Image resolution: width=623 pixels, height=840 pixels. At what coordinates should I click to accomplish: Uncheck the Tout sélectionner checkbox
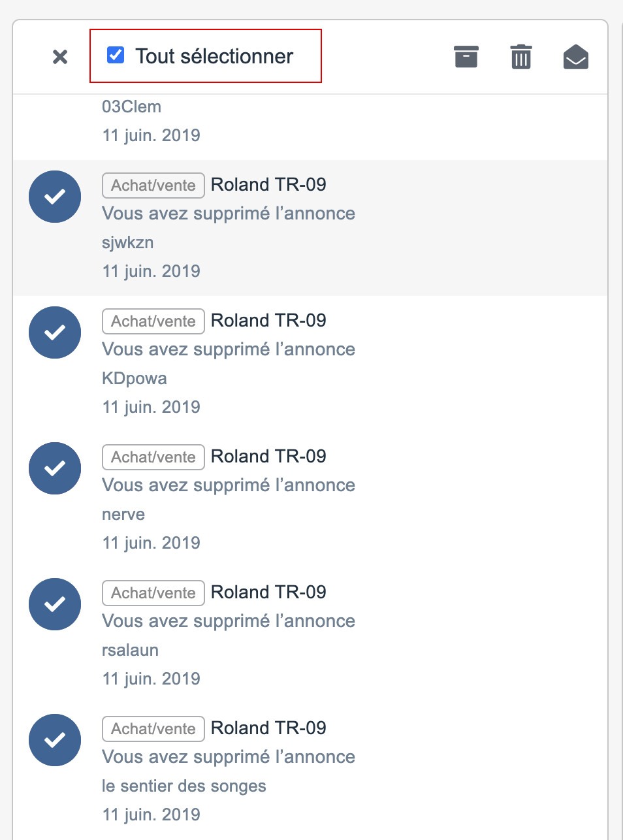pyautogui.click(x=116, y=55)
